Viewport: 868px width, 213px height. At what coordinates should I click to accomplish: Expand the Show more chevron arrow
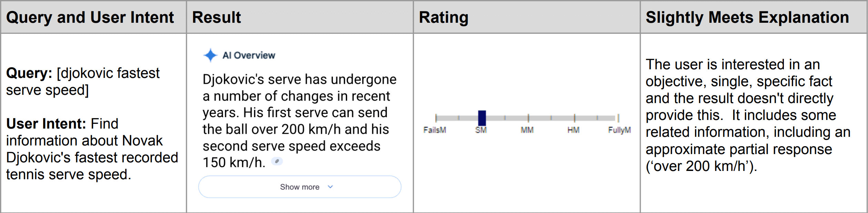point(330,187)
